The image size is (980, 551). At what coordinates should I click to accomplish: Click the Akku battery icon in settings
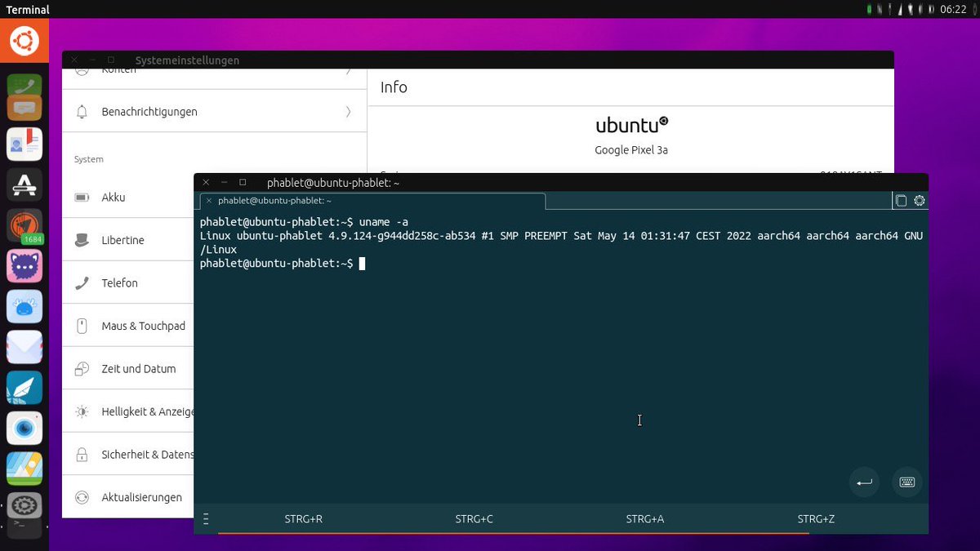(82, 198)
